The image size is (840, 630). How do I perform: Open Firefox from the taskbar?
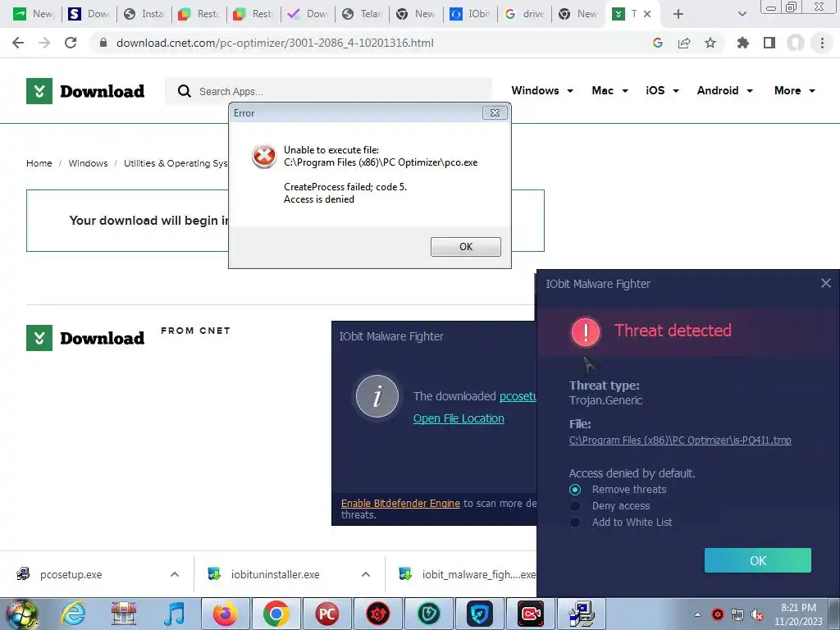225,614
